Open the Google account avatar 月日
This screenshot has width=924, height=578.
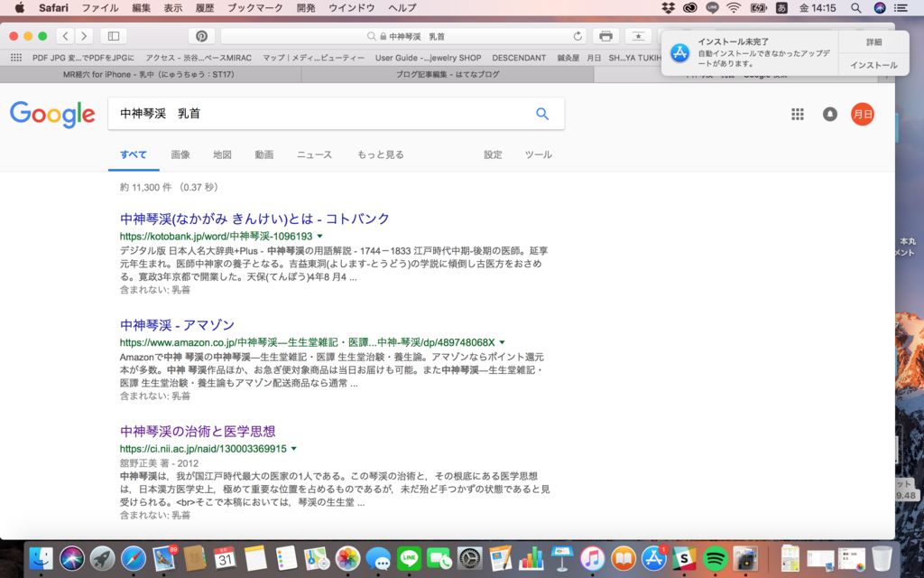862,114
